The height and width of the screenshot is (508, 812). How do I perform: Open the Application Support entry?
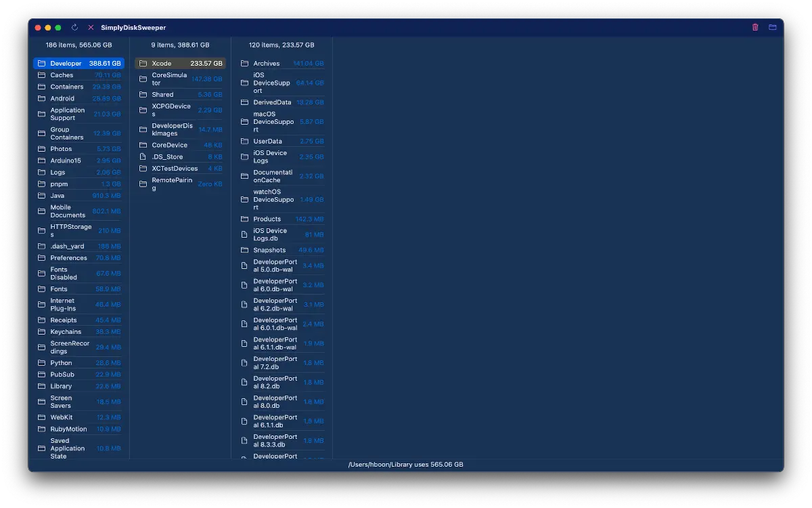pyautogui.click(x=78, y=114)
